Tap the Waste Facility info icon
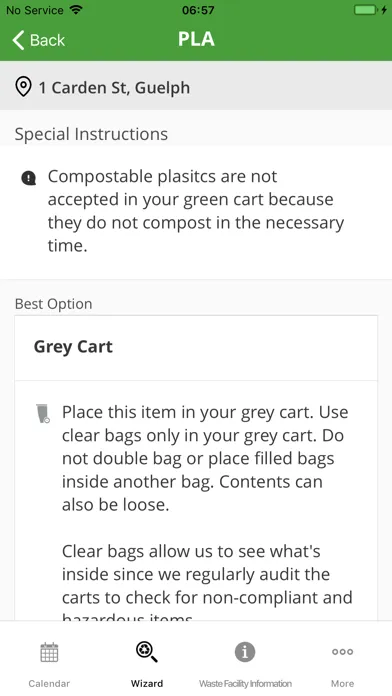Image resolution: width=392 pixels, height=696 pixels. 245,652
